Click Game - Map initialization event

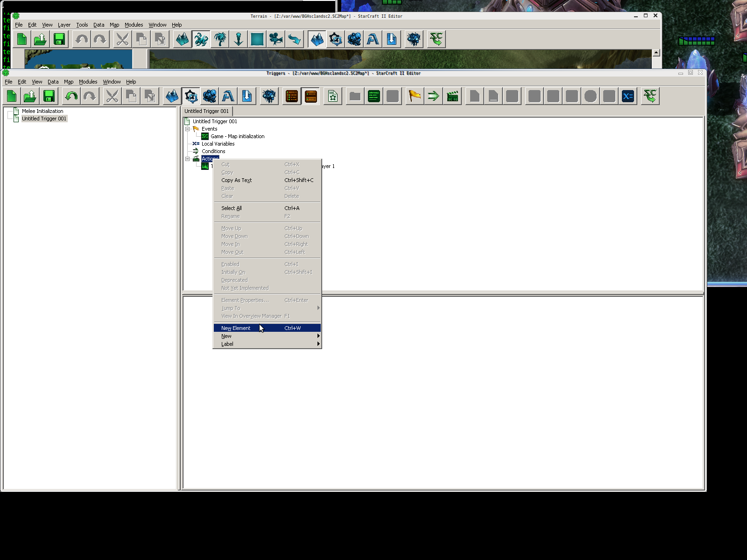(x=237, y=136)
